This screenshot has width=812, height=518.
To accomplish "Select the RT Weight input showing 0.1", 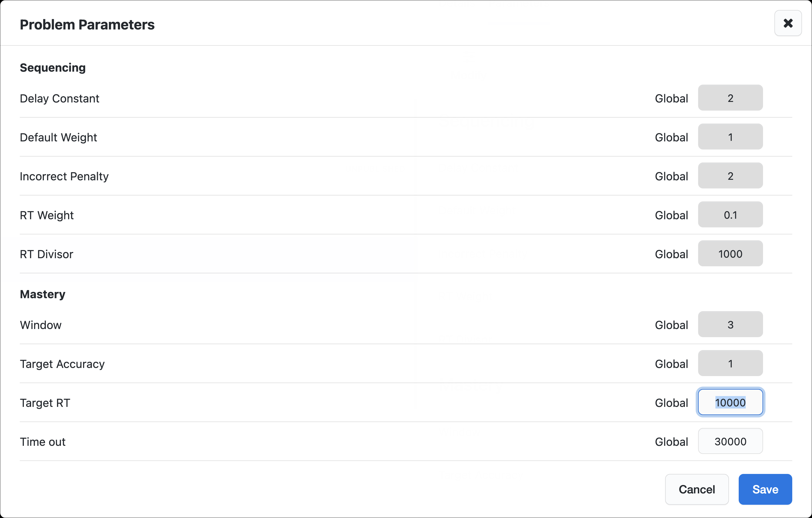I will [730, 215].
